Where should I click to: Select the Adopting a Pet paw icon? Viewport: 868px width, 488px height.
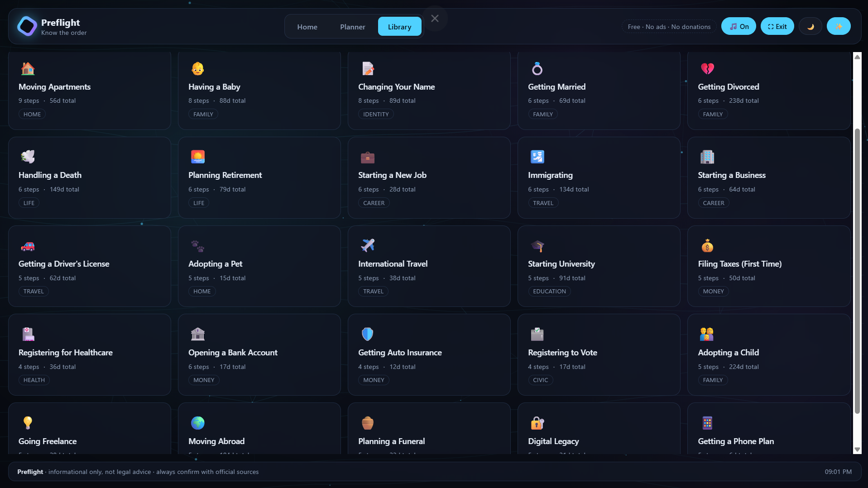point(197,246)
